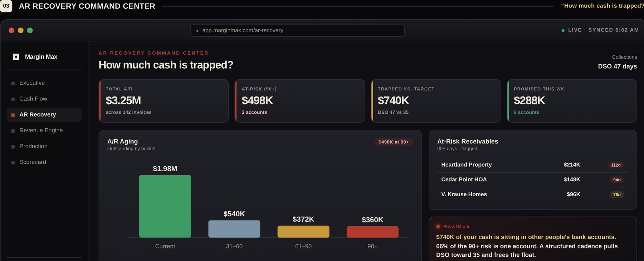Click the Maximus insight message
Screen dimensions: 644x261
[527, 246]
